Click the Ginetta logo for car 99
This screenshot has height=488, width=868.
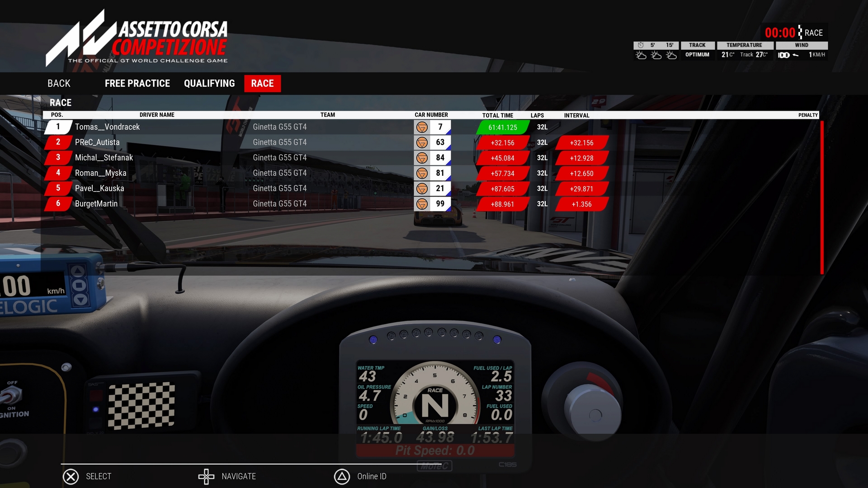pos(422,204)
